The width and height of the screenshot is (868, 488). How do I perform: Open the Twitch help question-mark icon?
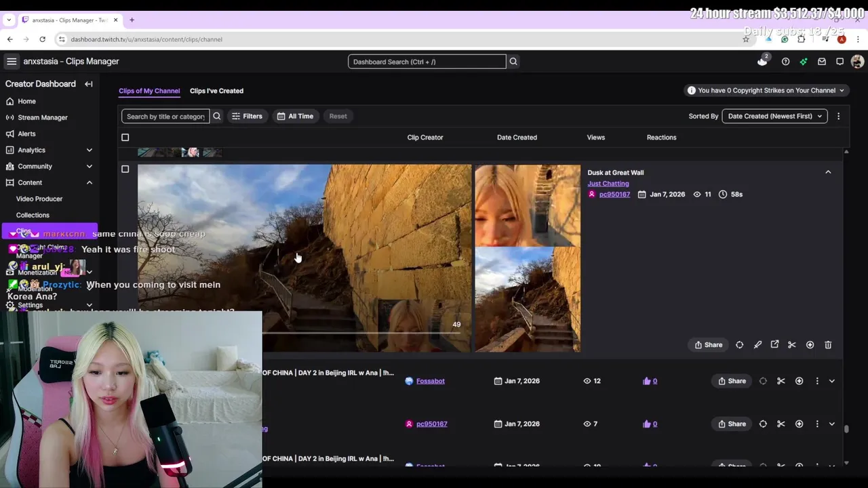(x=785, y=62)
